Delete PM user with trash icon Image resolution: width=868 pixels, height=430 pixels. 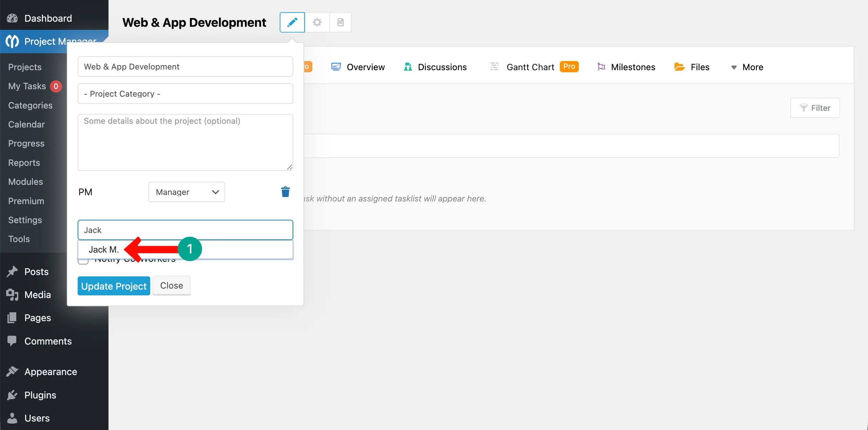pyautogui.click(x=285, y=192)
